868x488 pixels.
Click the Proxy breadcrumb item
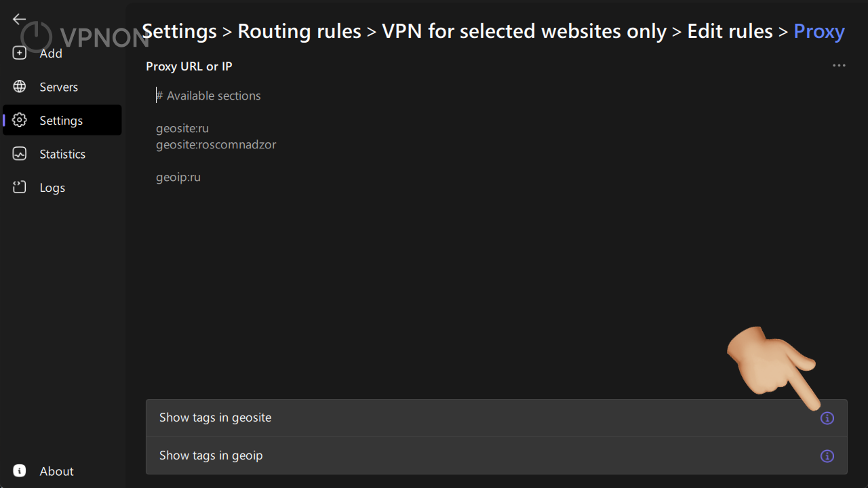(818, 31)
